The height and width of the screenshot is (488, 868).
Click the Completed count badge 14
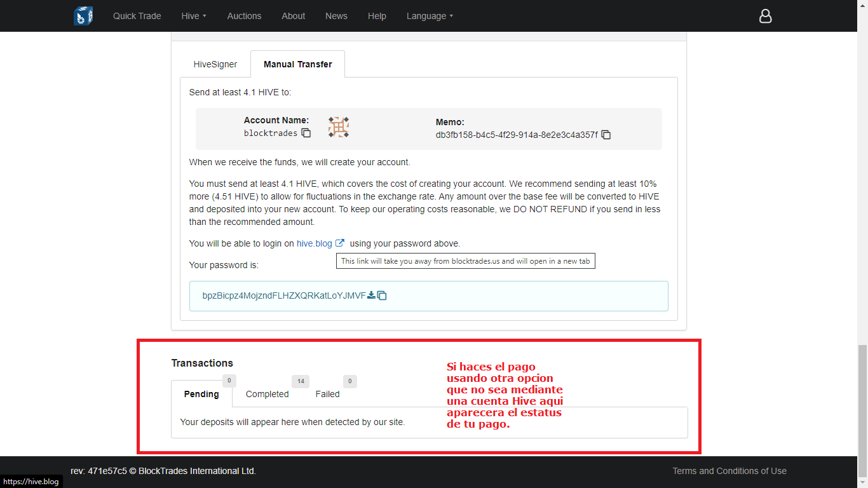[x=301, y=381]
